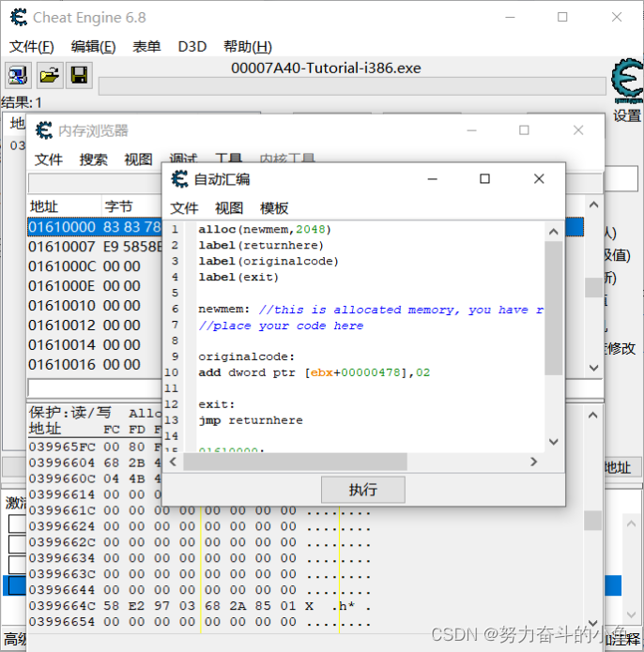The height and width of the screenshot is (652, 644).
Task: Open the 帮助(H) menu
Action: 248,47
